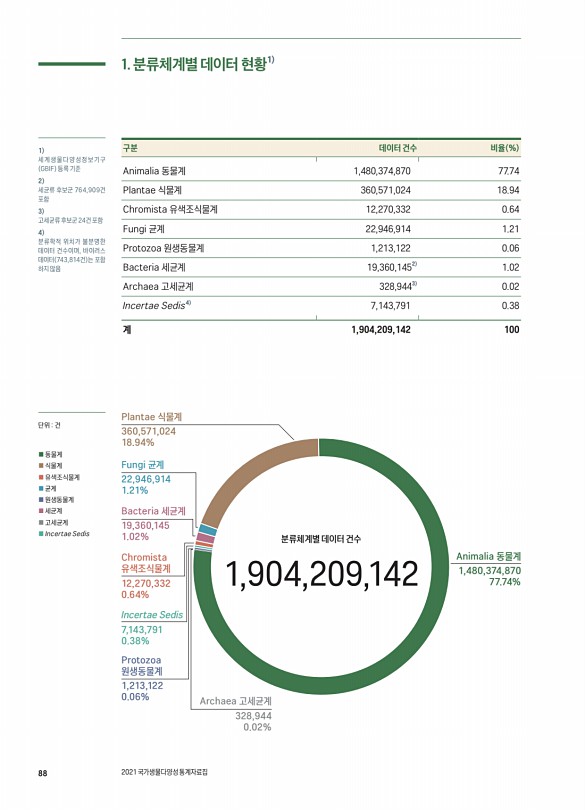This screenshot has height=810, width=585.
Task: Click the 데이터 건수 column header
Action: [x=397, y=148]
